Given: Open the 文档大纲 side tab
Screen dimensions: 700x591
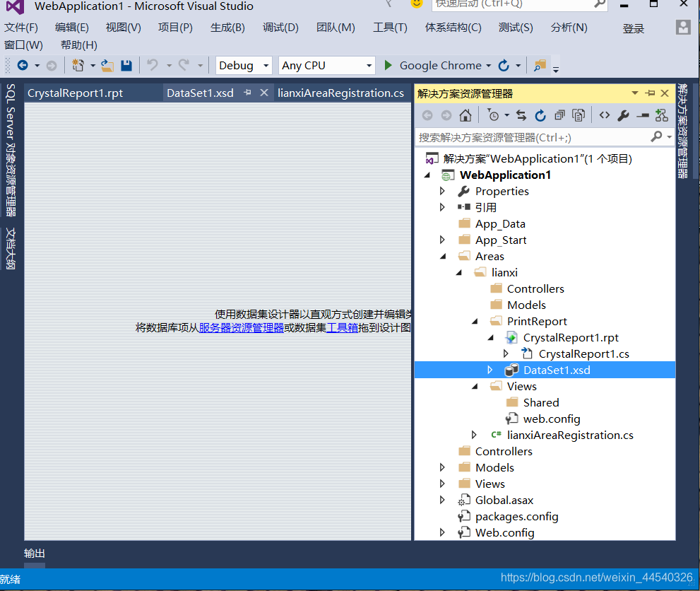Looking at the screenshot, I should pyautogui.click(x=11, y=248).
